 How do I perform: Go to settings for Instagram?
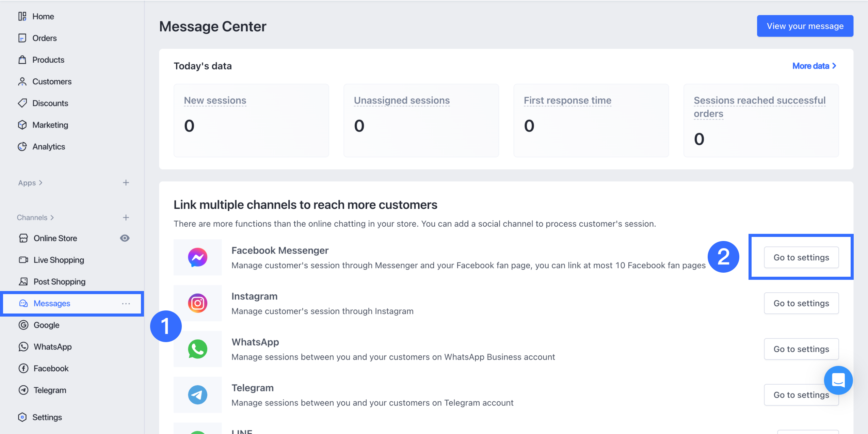coord(801,303)
